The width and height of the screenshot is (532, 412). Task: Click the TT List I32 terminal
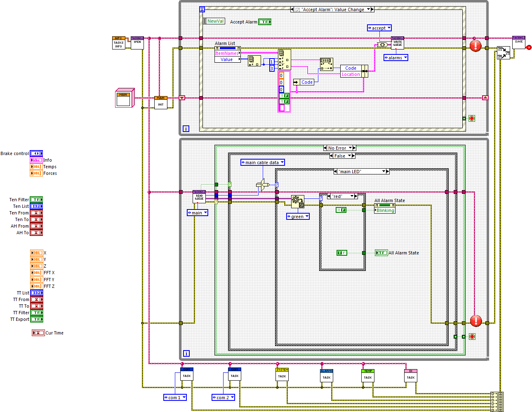click(x=37, y=293)
